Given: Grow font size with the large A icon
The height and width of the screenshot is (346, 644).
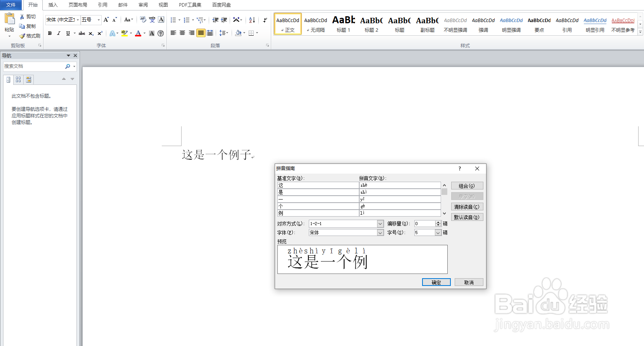Looking at the screenshot, I should point(106,20).
